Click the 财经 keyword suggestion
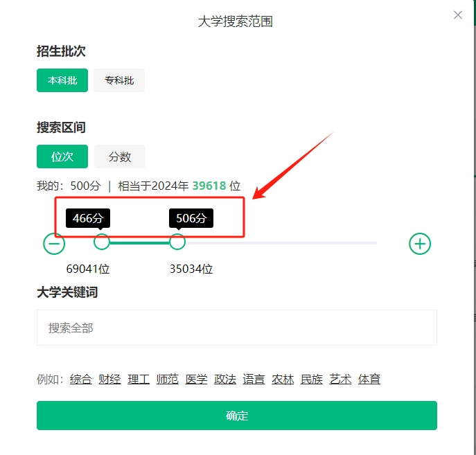 [109, 380]
